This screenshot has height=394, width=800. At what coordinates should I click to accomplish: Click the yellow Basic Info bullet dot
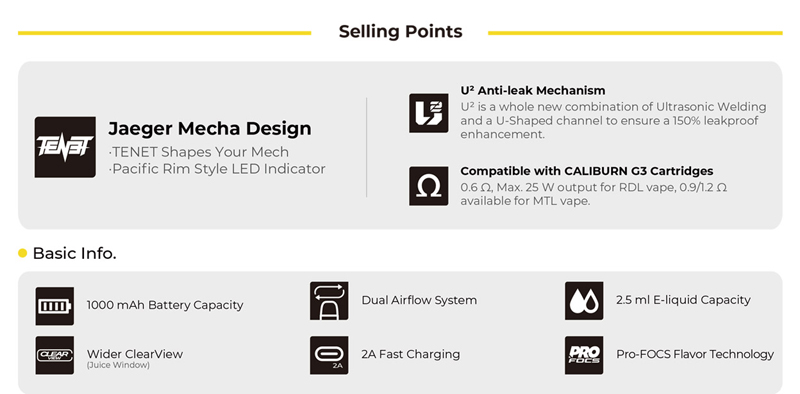(22, 253)
